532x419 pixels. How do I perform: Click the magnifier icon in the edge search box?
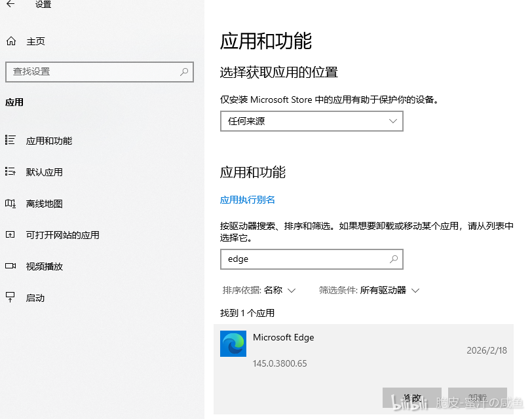pos(394,259)
